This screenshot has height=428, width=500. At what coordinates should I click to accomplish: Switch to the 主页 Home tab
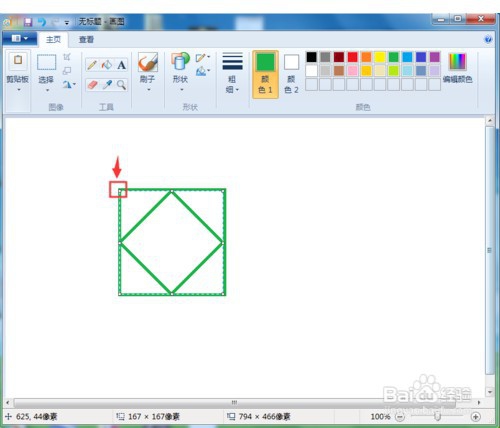pos(53,40)
